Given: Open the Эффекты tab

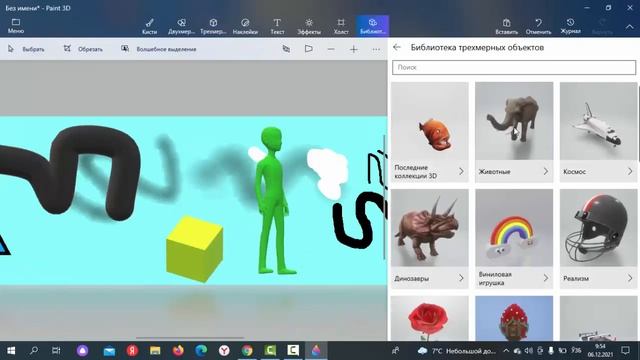Looking at the screenshot, I should click(309, 26).
